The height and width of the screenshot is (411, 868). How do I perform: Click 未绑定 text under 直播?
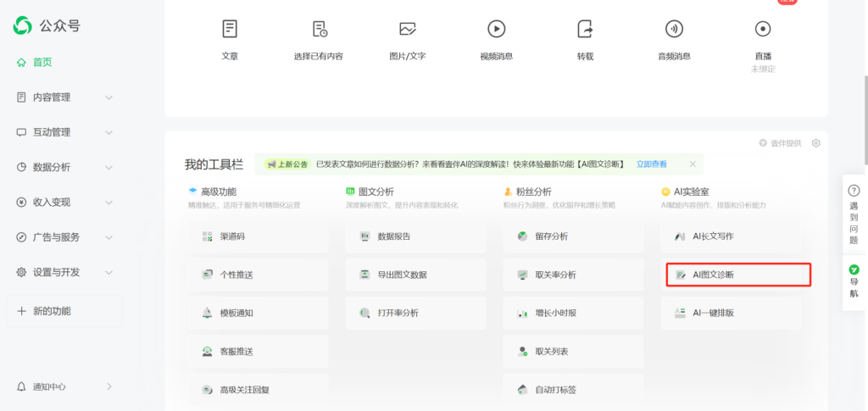[x=763, y=69]
